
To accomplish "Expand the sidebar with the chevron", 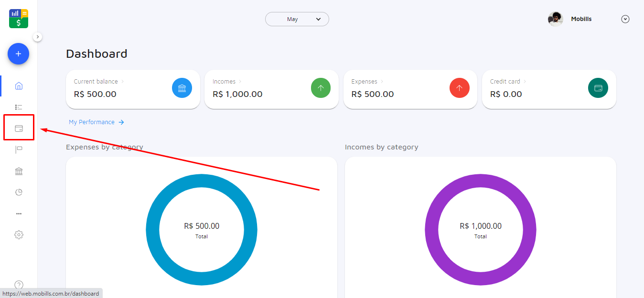I will pos(38,37).
